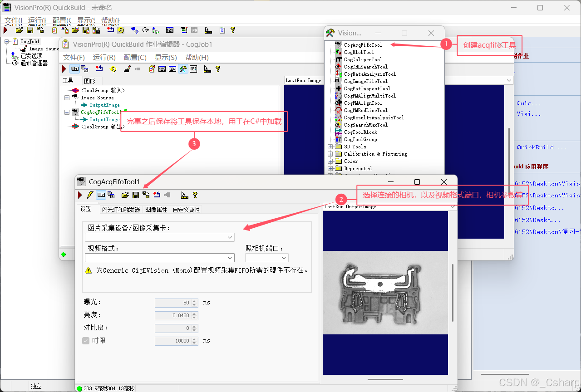This screenshot has width=581, height=392.
Task: Open the 运行(R) menu in CogJob1 editor
Action: click(104, 58)
